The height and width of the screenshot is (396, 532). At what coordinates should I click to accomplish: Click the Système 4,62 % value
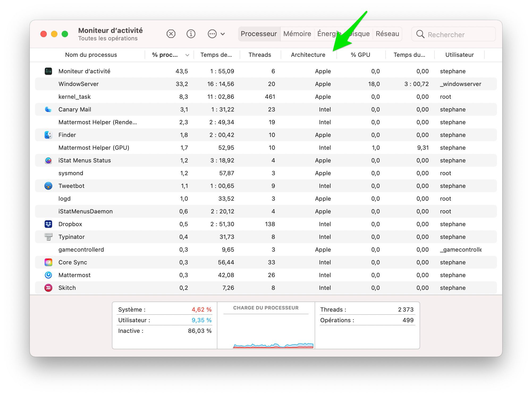click(202, 309)
